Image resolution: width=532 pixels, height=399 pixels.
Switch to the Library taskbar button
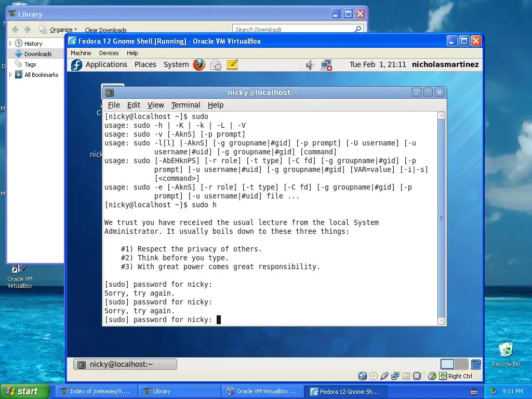179,392
